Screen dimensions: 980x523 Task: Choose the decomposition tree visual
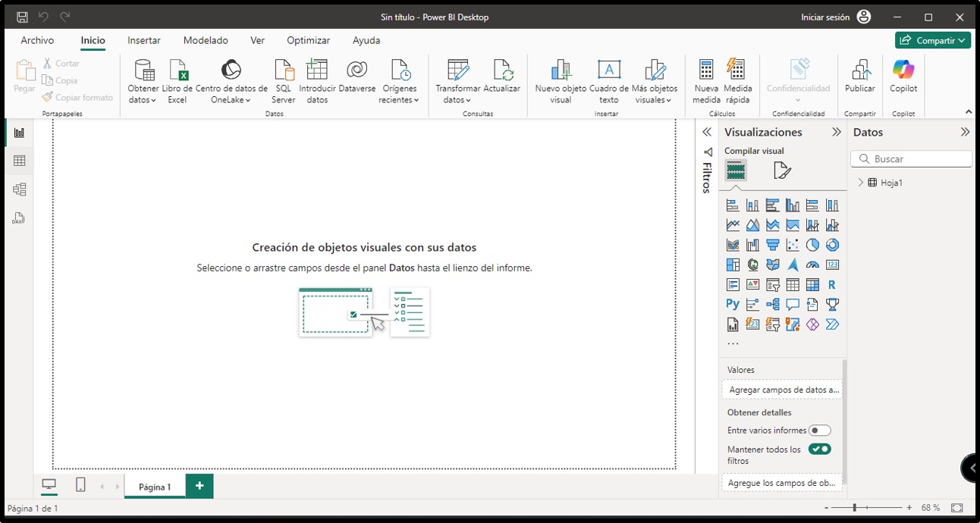[x=773, y=304]
